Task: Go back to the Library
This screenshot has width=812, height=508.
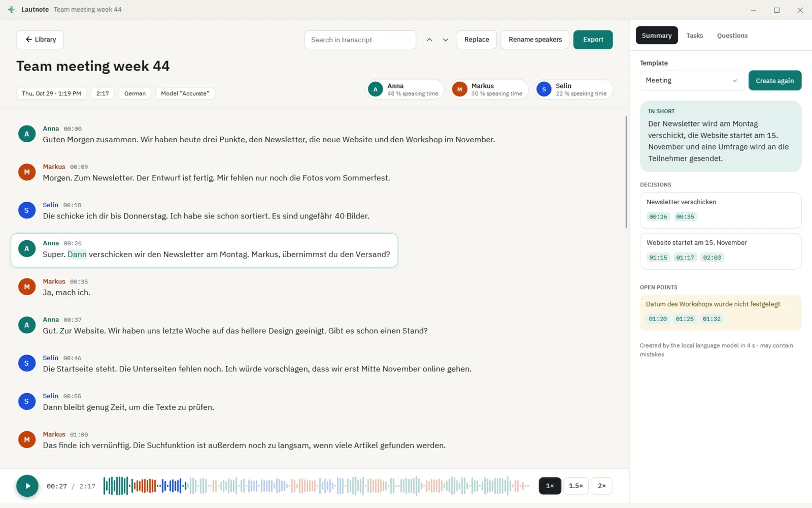Action: tap(40, 40)
